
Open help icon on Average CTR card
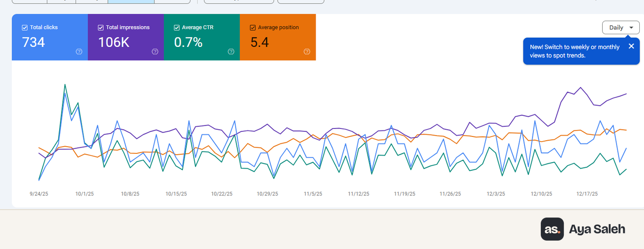click(231, 52)
